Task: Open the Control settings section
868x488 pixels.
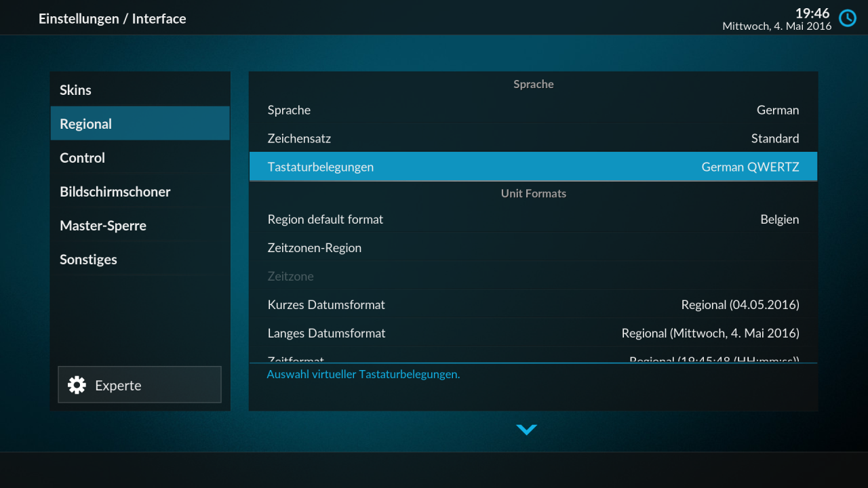Action: point(140,157)
